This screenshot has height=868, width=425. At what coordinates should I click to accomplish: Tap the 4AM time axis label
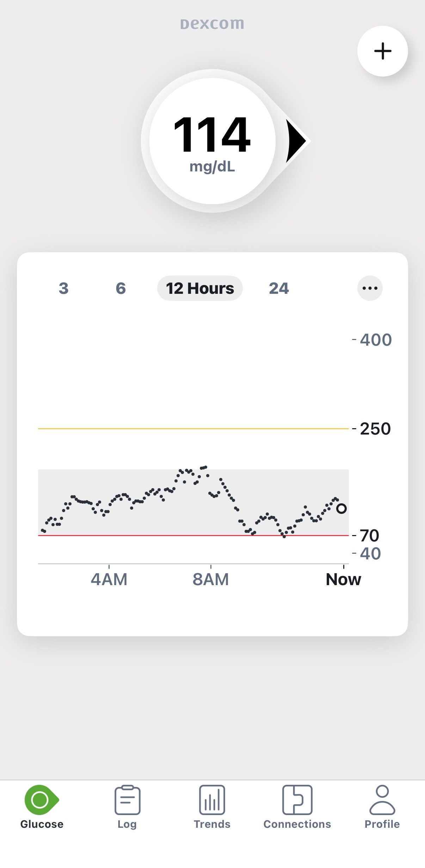109,579
